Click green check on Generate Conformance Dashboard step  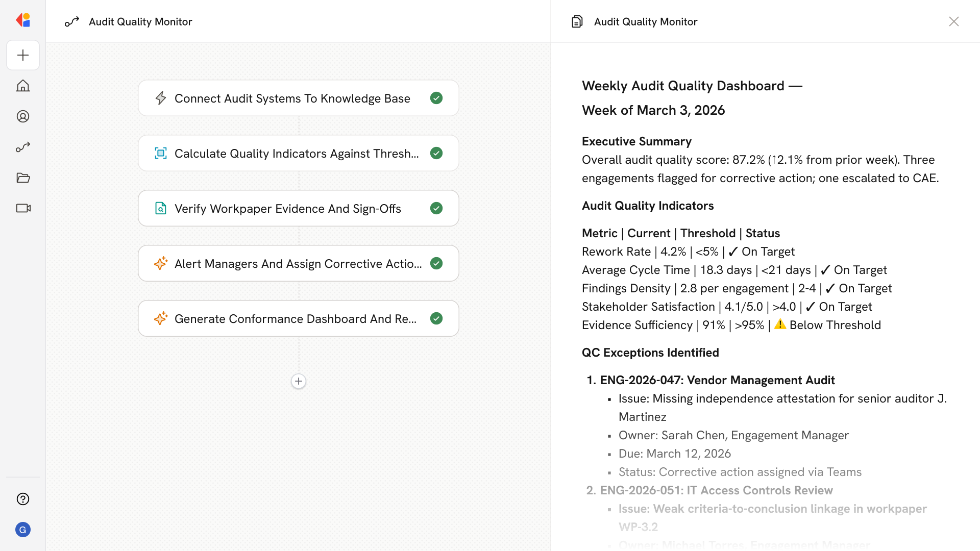click(x=436, y=318)
